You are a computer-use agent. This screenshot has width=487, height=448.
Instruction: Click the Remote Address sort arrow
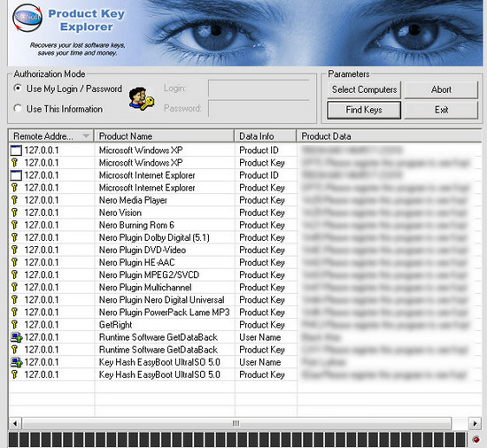[x=86, y=136]
